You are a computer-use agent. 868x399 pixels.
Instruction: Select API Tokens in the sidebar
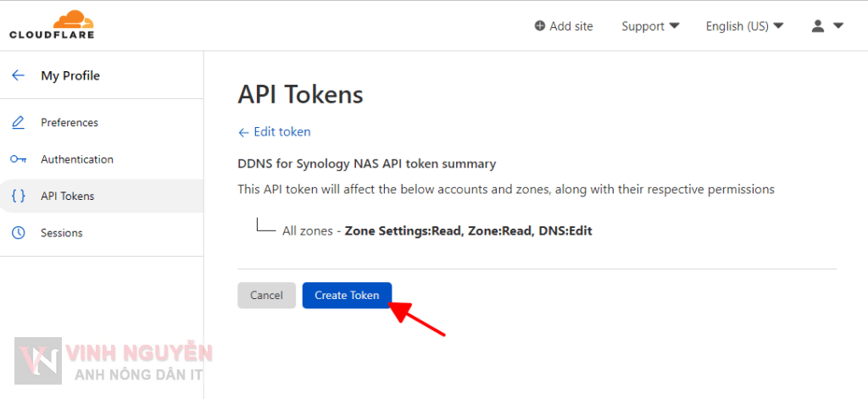click(x=68, y=196)
